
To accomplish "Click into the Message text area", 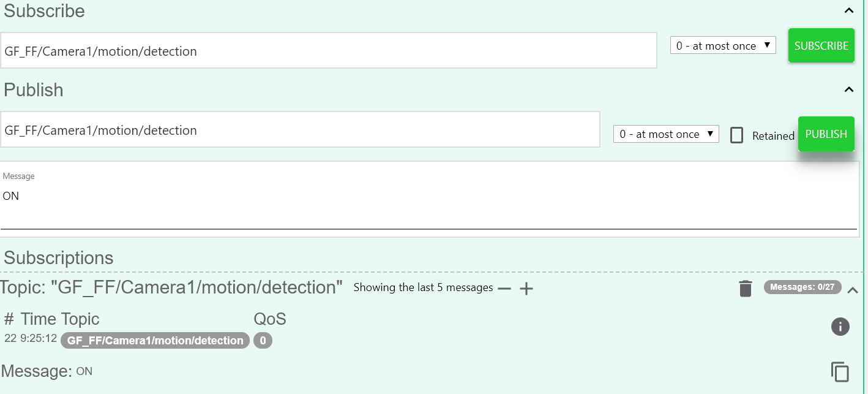I will click(428, 202).
